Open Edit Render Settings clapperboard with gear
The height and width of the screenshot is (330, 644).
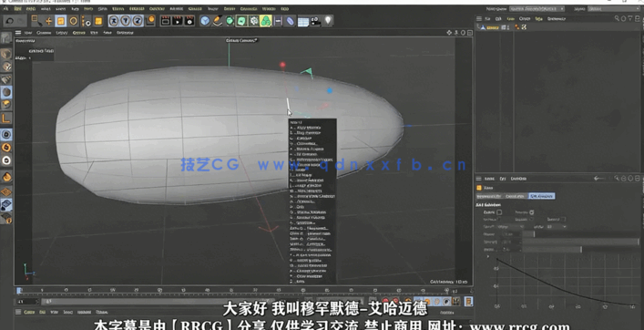pos(189,21)
